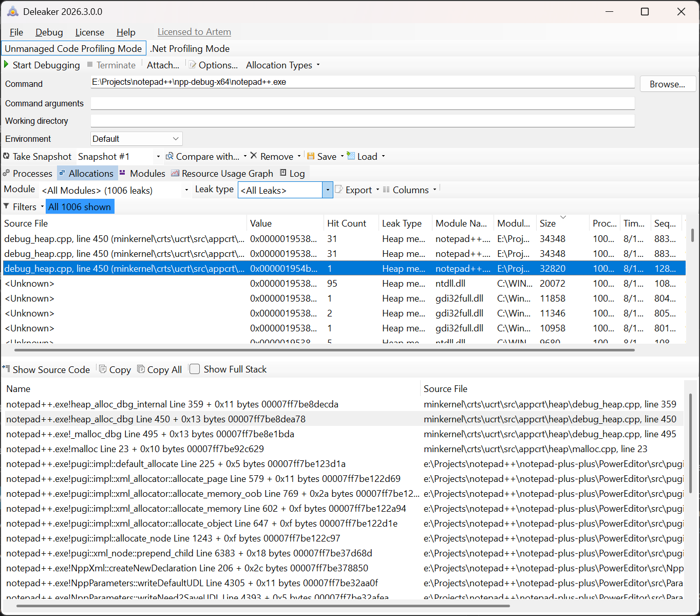Select stack frame _malloc_dbg Line 495
700x616 pixels.
[344, 434]
